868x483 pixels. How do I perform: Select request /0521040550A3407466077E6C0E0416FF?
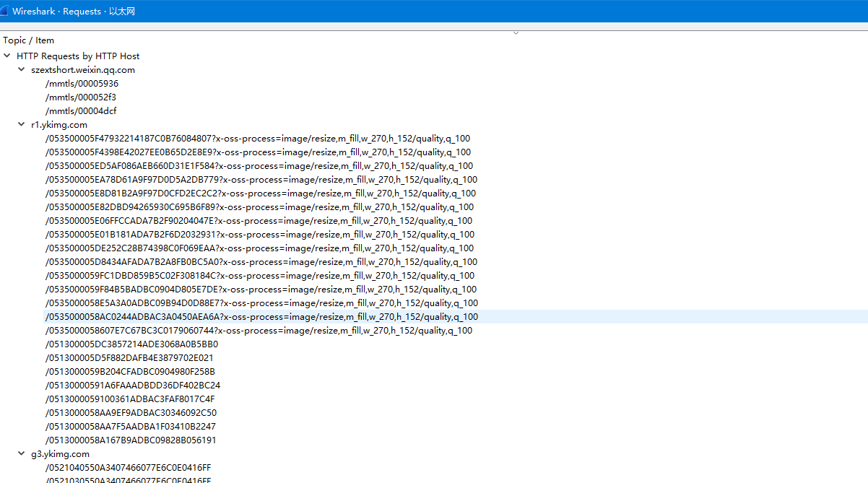point(128,468)
